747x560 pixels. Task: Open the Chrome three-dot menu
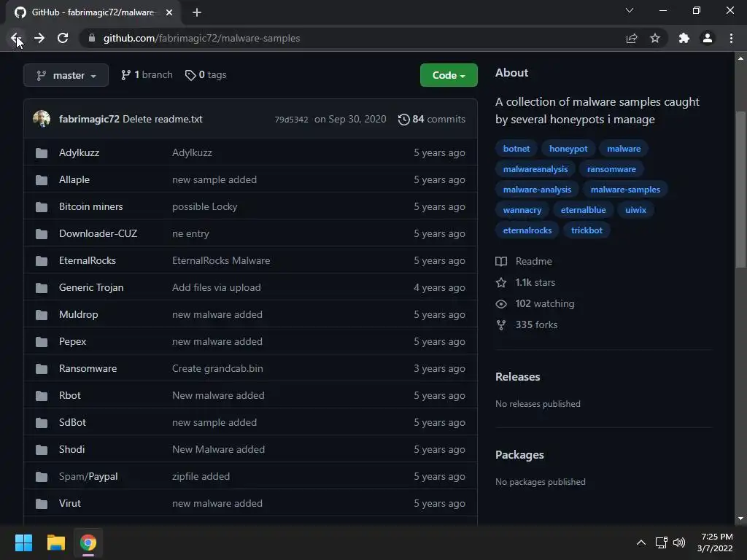point(731,38)
